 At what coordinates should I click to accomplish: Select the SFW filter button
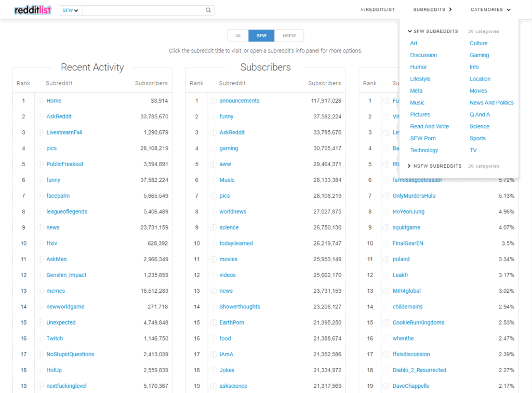tap(261, 36)
